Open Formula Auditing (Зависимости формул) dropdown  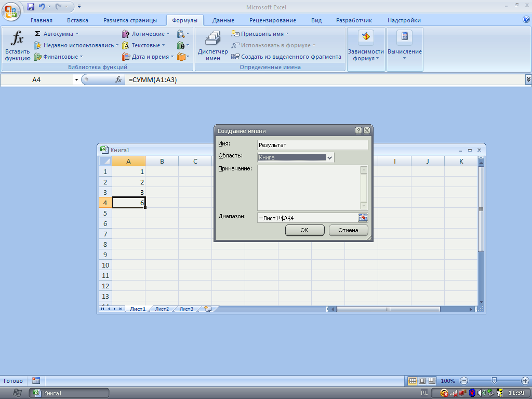(x=366, y=49)
